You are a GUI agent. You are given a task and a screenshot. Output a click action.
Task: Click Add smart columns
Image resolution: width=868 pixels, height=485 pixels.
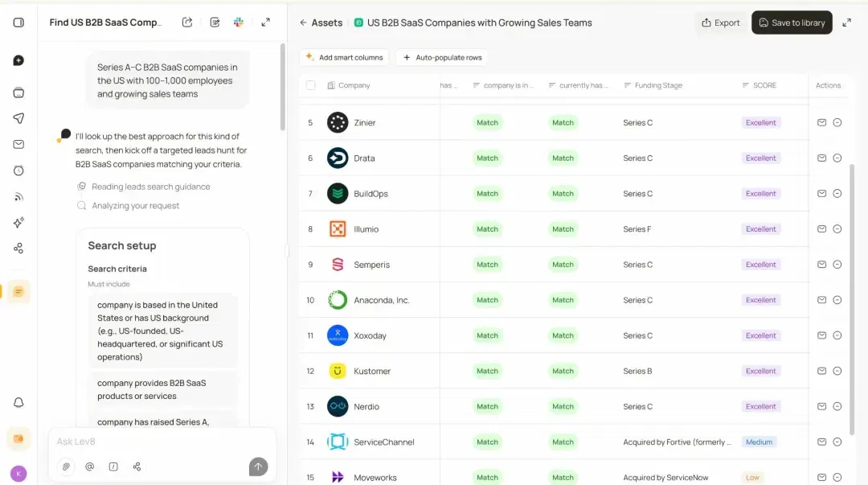coord(344,58)
